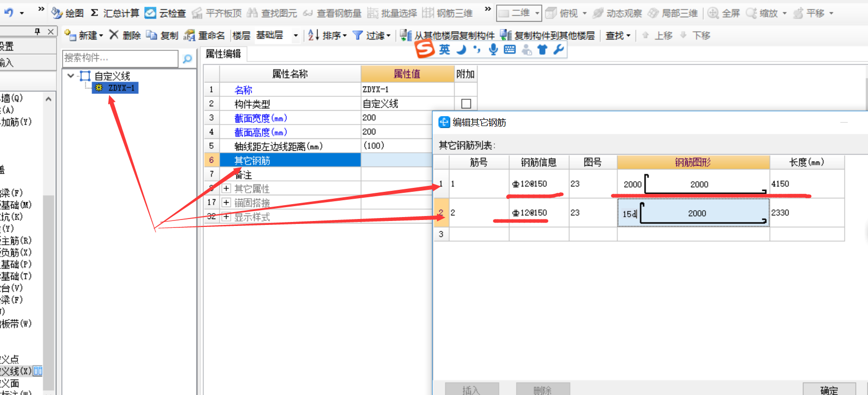Select 负筋(X) in left list
Screen dimensions: 868x395
[16, 252]
